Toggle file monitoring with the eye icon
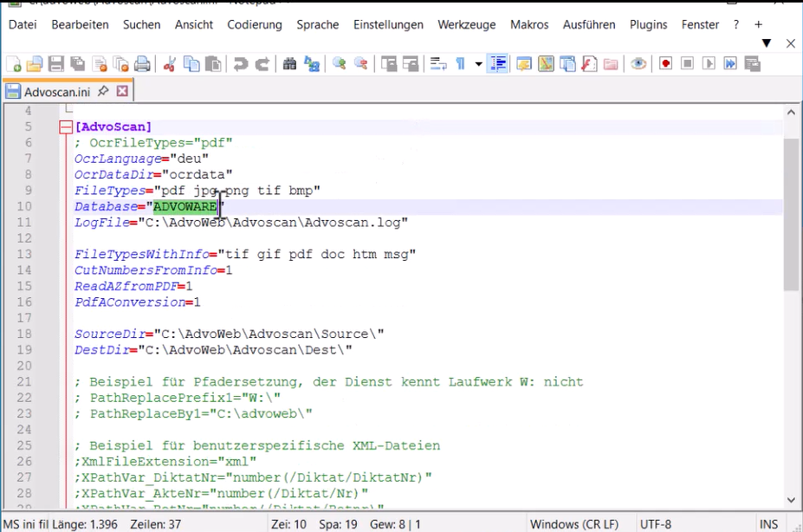The width and height of the screenshot is (803, 532). [x=638, y=64]
